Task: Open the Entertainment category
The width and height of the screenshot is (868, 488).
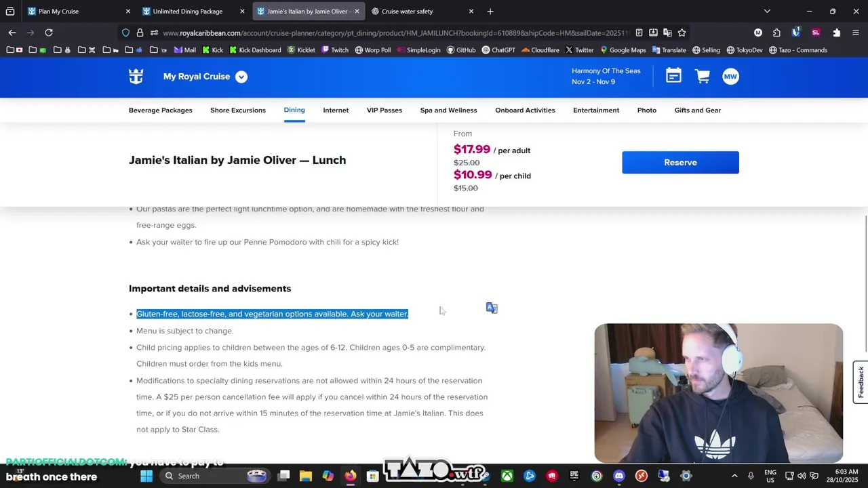Action: 596,110
